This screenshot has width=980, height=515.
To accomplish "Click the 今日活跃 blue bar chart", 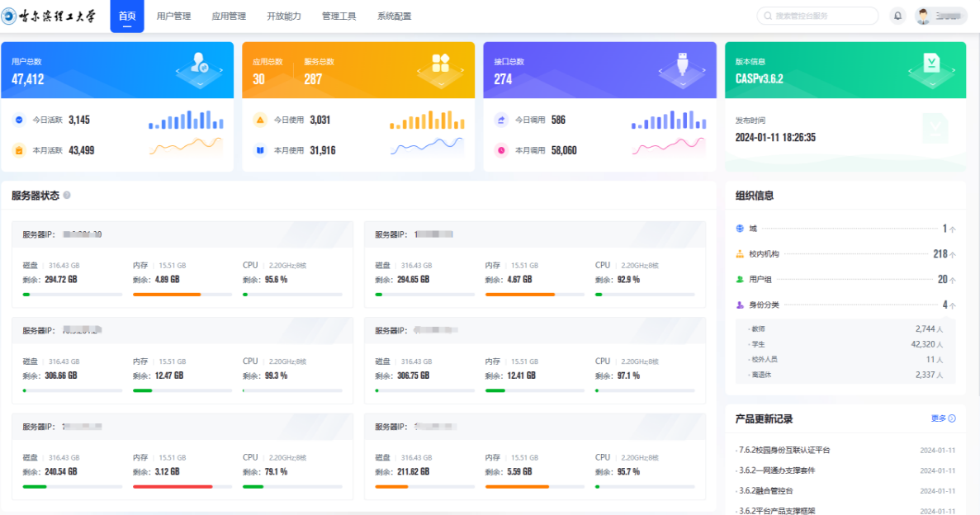I will (186, 120).
